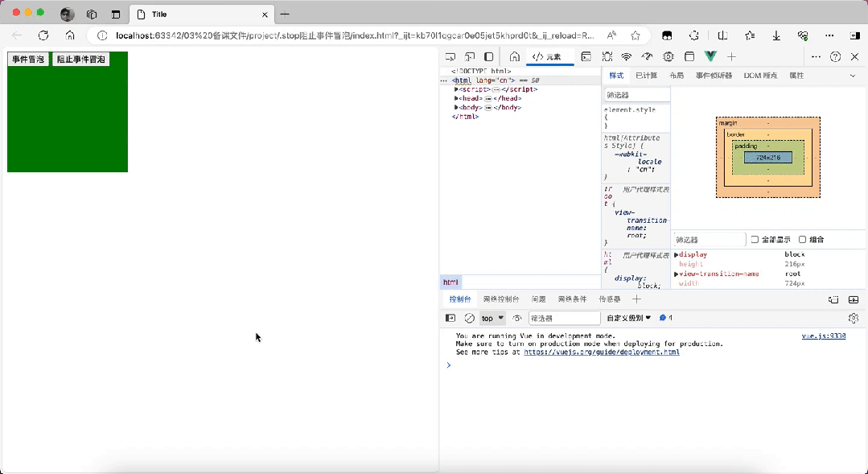Click the 阻止事件冒泡 button on the page
The width and height of the screenshot is (868, 474).
point(80,60)
